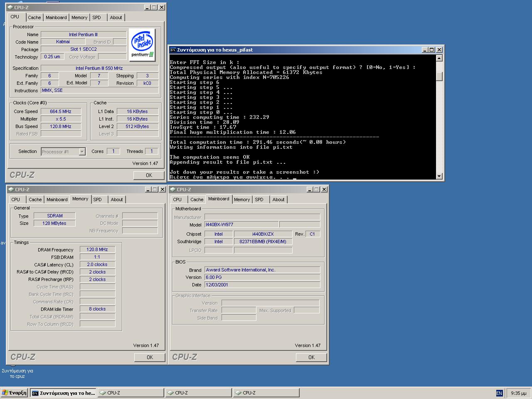This screenshot has width=532, height=399.
Task: Click Award Software International BIOS brand
Action: [x=262, y=270]
